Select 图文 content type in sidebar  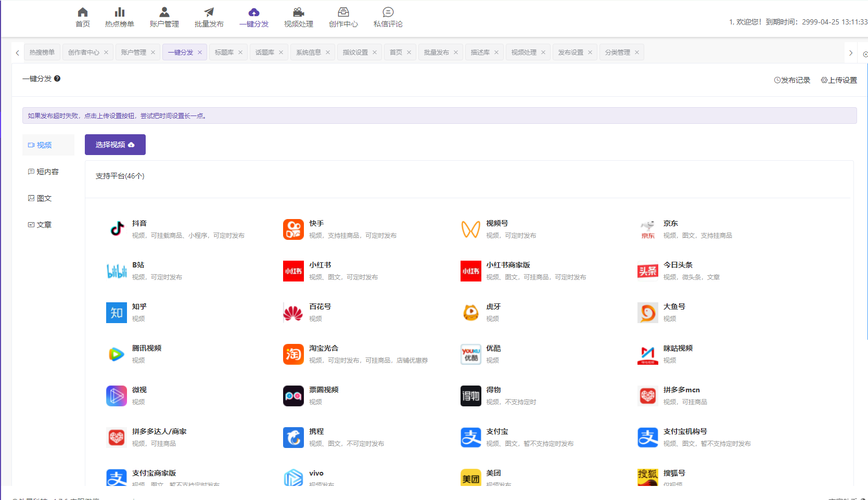pyautogui.click(x=48, y=198)
